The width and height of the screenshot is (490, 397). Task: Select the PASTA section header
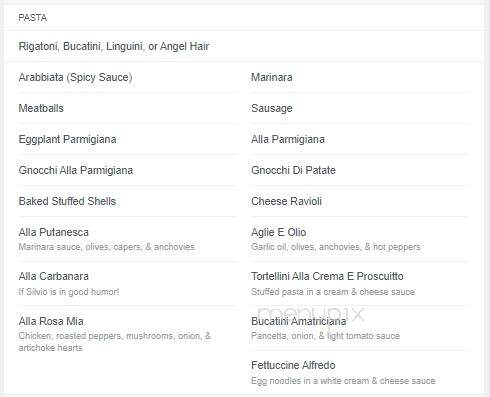click(33, 18)
